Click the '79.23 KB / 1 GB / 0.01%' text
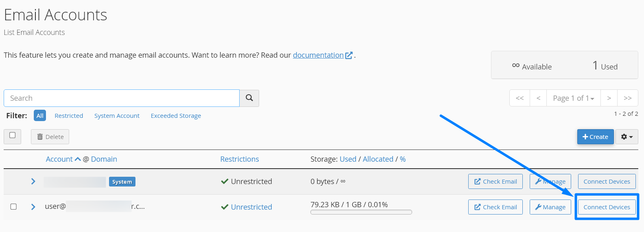644x232 pixels. (349, 205)
